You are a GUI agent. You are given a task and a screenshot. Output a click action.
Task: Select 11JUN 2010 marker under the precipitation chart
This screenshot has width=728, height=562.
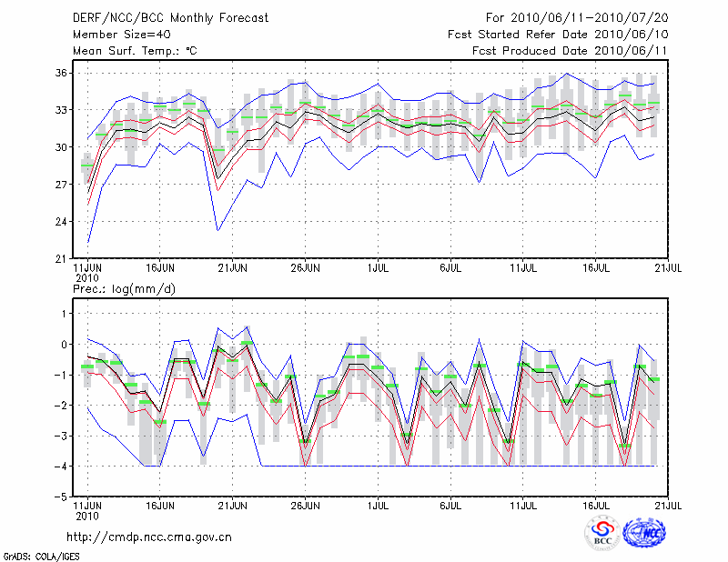(86, 512)
